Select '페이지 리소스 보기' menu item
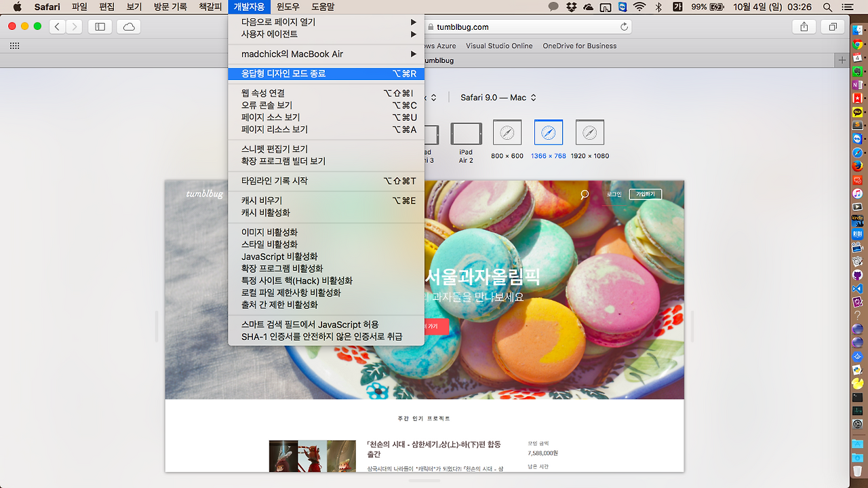Image resolution: width=868 pixels, height=488 pixels. point(326,130)
